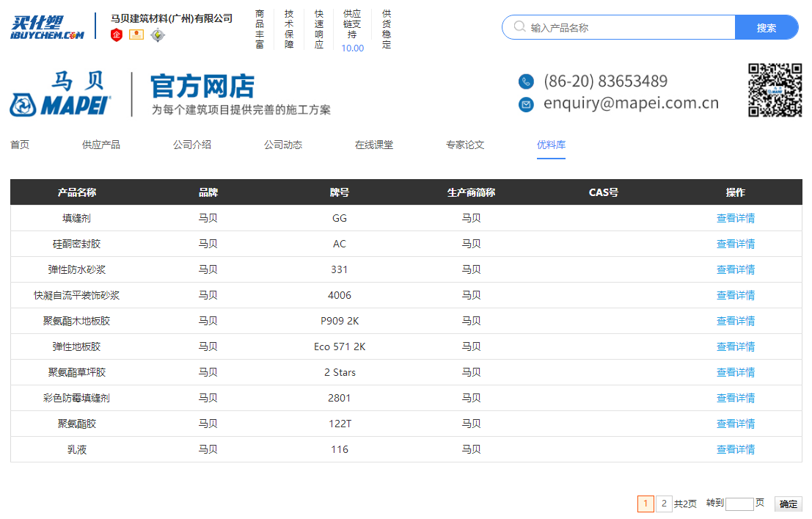View details for 聚氨酯木地板胶 P909 2K
The image size is (812, 519).
point(736,321)
